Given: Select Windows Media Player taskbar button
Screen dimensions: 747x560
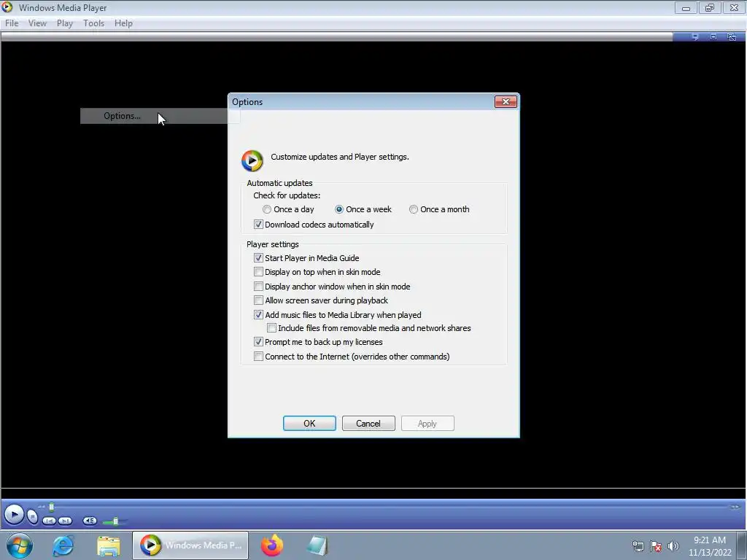Looking at the screenshot, I should click(x=190, y=545).
